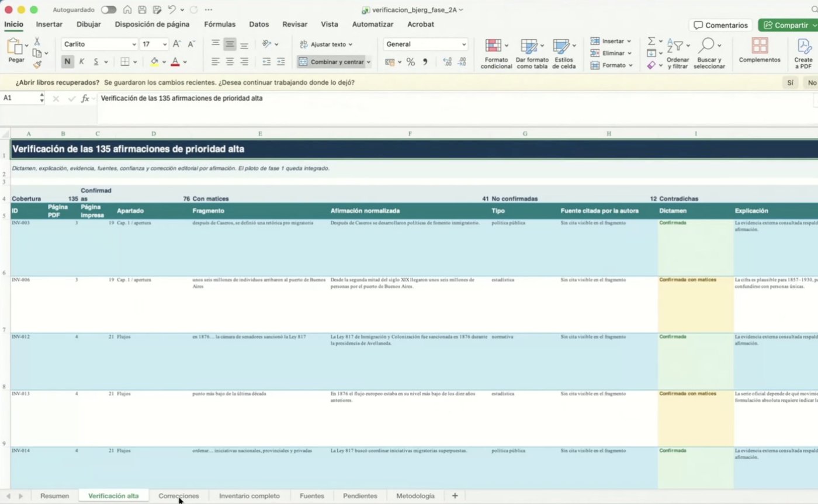
Task: Use the Save As pencil-disk icon
Action: point(157,10)
